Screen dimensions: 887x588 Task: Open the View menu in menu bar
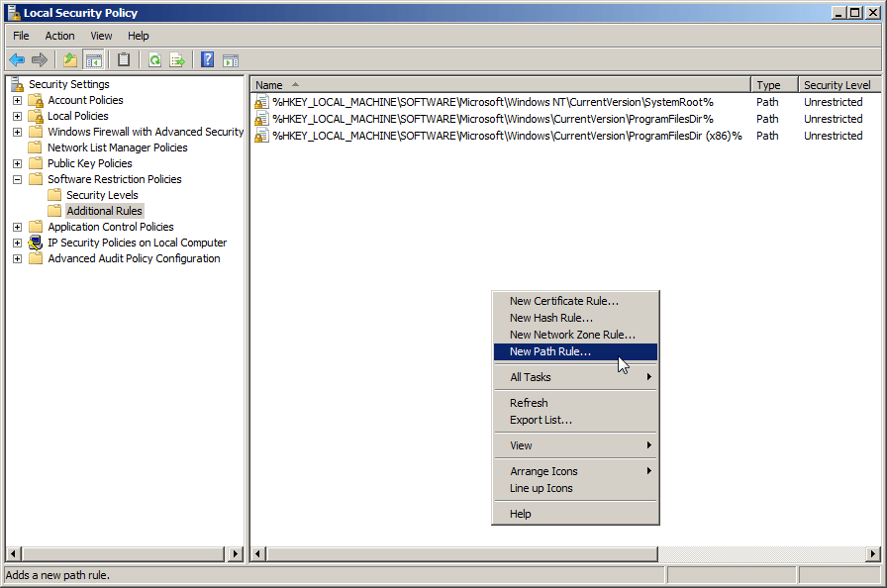pos(101,36)
